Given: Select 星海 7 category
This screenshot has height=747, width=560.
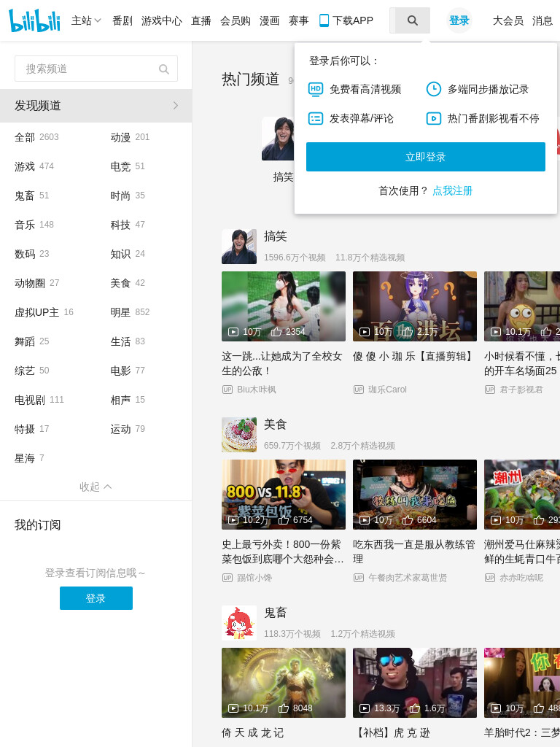Looking at the screenshot, I should click(29, 458).
